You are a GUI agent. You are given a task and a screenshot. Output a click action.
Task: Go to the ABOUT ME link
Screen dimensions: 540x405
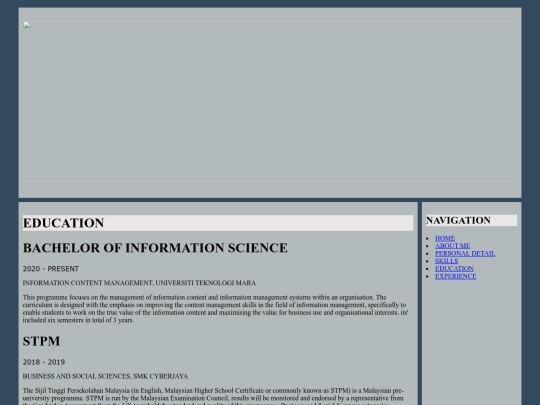[x=453, y=246]
